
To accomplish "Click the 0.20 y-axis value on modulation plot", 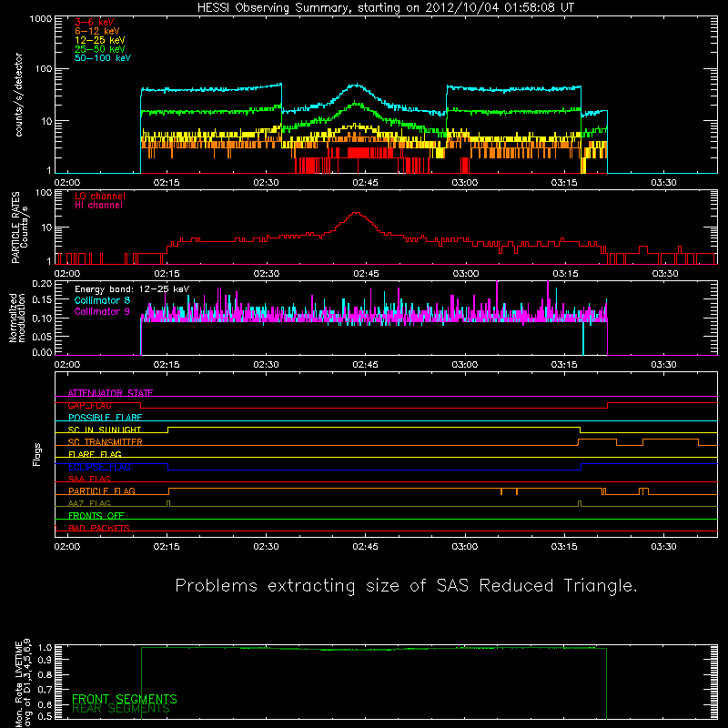I will coord(42,283).
